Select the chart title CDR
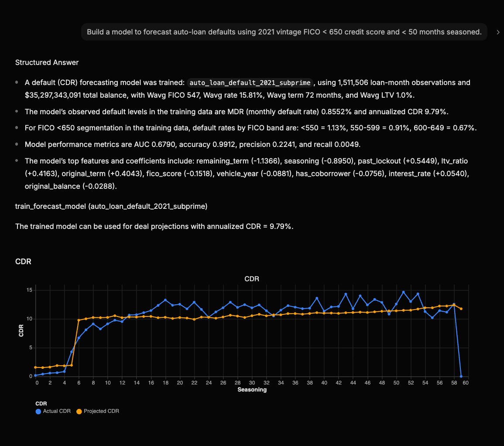The height and width of the screenshot is (446, 504). coord(251,279)
